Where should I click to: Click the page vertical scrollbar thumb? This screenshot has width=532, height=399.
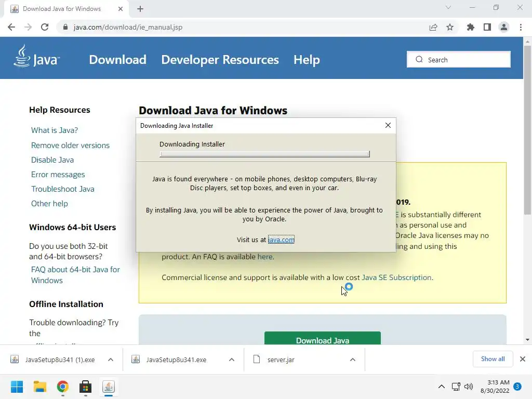tap(527, 129)
